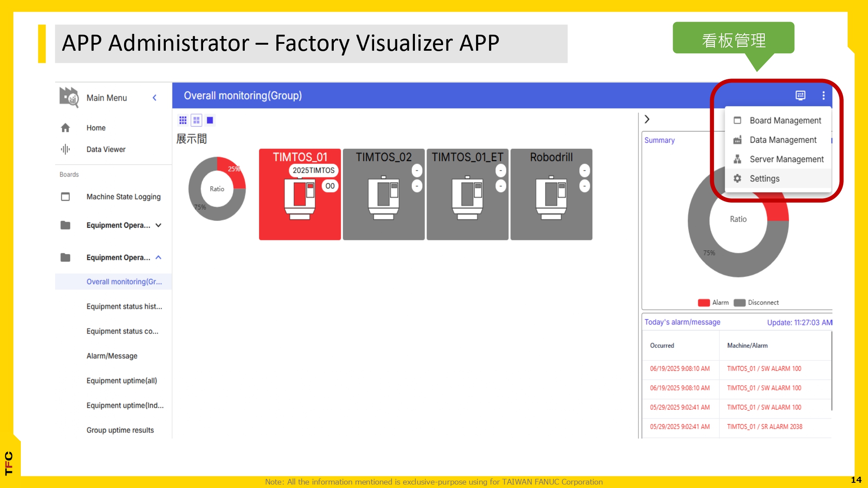Expand the first Equipment Opera... folder
Image resolution: width=868 pixels, height=488 pixels.
tap(158, 225)
